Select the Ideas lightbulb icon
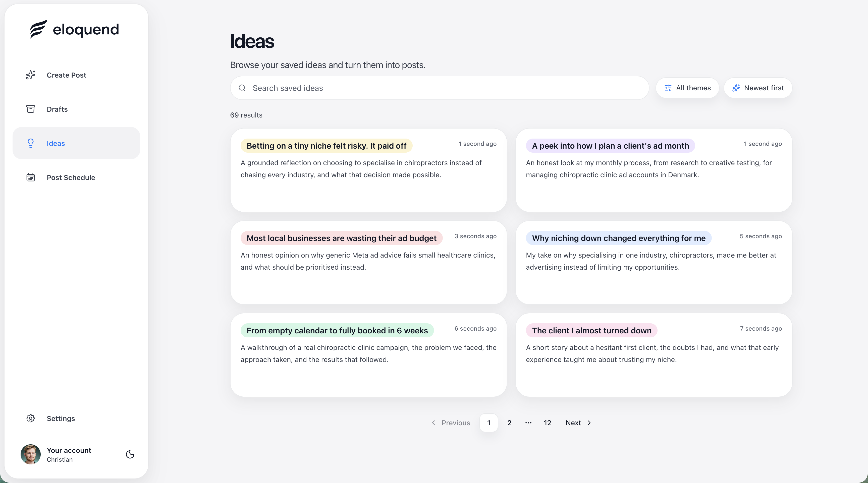 click(31, 143)
